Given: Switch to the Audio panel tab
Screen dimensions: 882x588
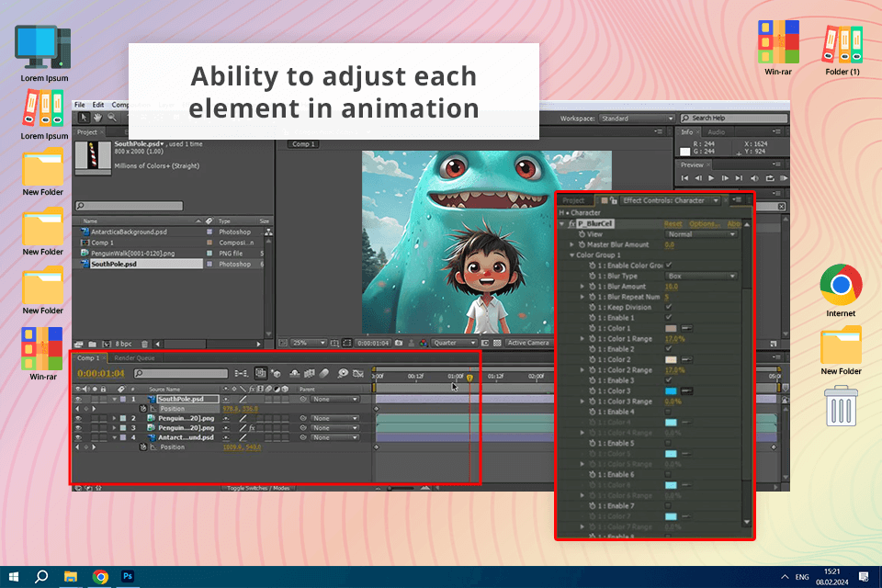Looking at the screenshot, I should tap(716, 132).
